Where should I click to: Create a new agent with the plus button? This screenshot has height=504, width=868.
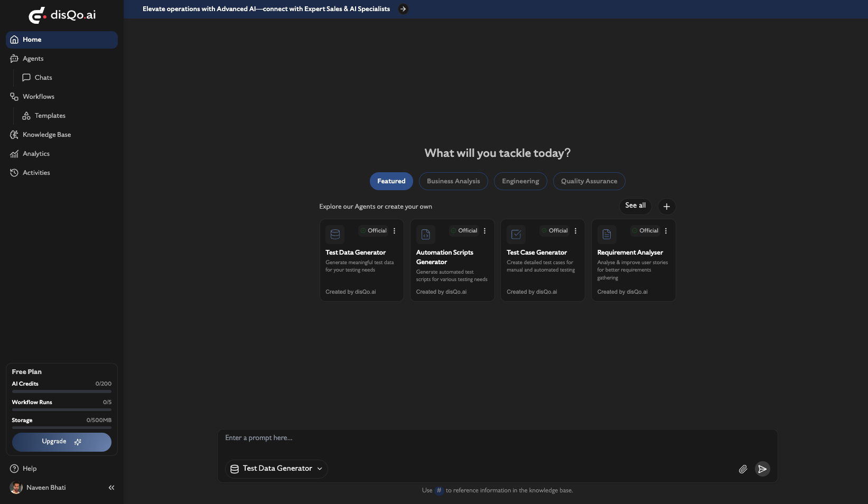click(x=666, y=207)
